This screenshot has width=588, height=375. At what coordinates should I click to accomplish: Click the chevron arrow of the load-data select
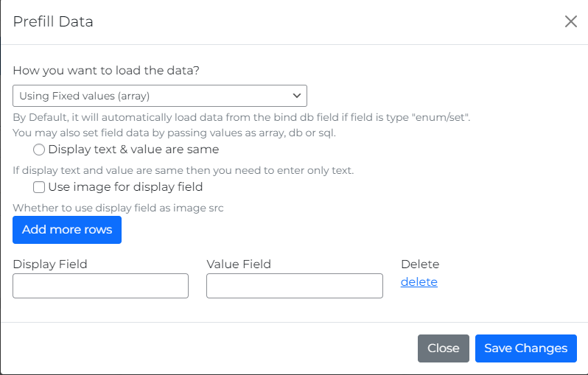296,96
